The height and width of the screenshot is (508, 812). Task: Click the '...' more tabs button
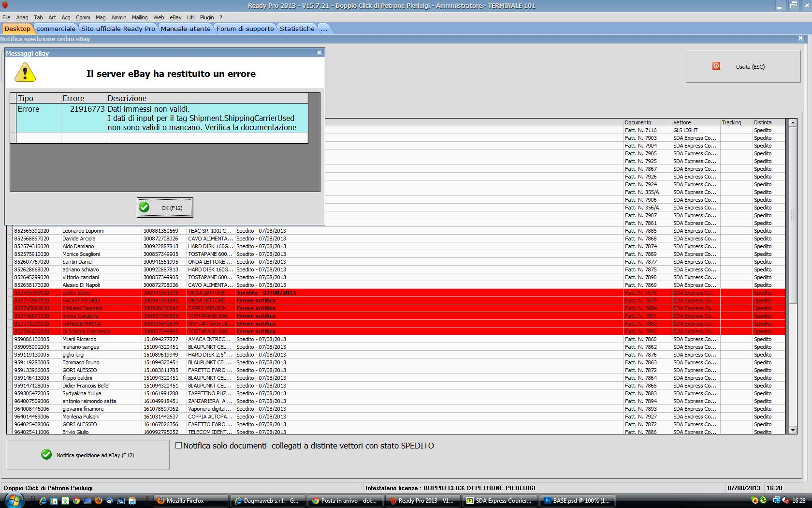click(x=324, y=29)
